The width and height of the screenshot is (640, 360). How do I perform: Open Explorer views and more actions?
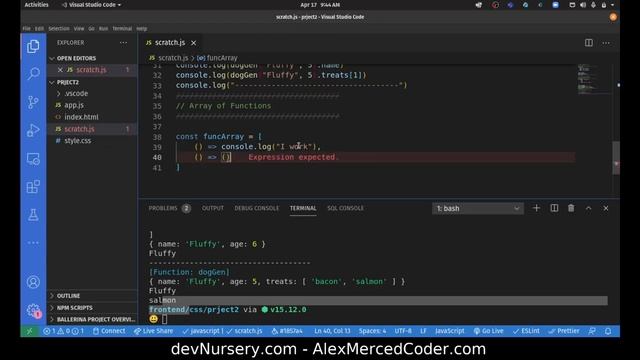123,42
